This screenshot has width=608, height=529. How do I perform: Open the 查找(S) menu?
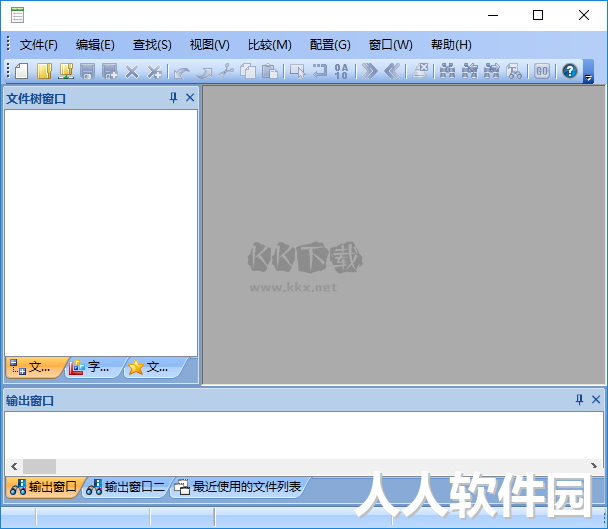click(152, 45)
